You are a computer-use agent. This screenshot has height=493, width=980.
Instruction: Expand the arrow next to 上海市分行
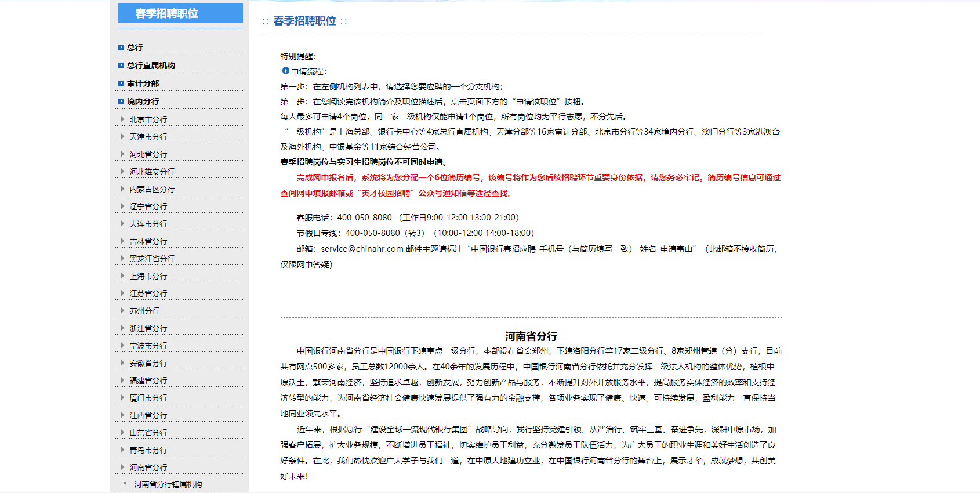122,275
